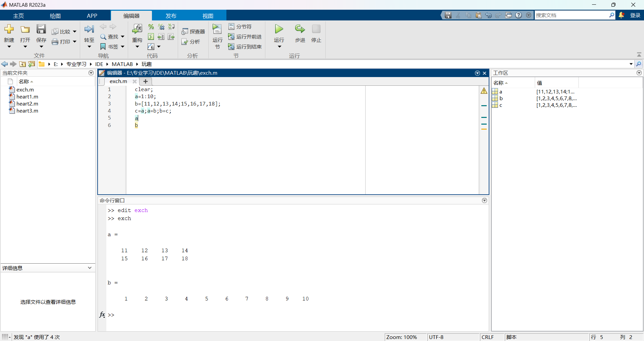Image resolution: width=644 pixels, height=341 pixels.
Task: Click the 新建 (New) plus icon
Action: click(9, 29)
